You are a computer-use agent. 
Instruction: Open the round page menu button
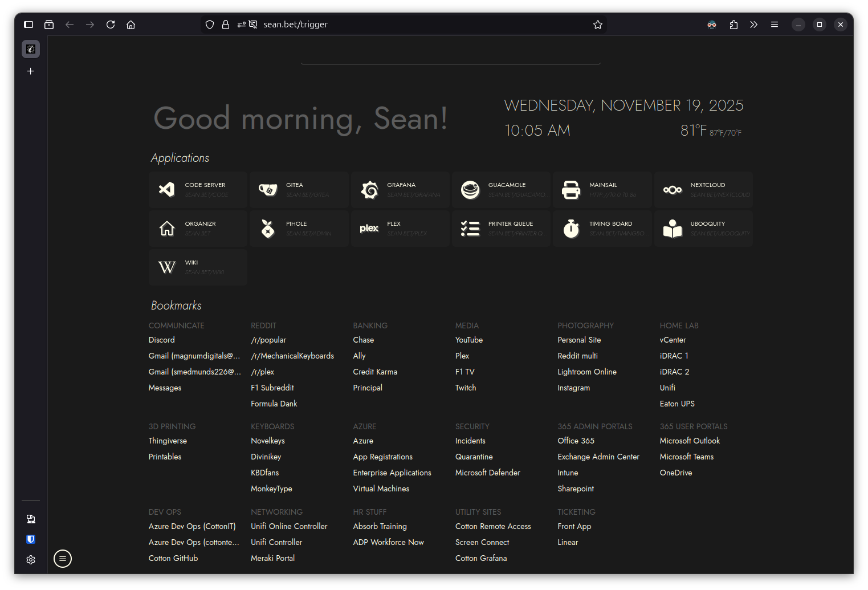click(63, 559)
